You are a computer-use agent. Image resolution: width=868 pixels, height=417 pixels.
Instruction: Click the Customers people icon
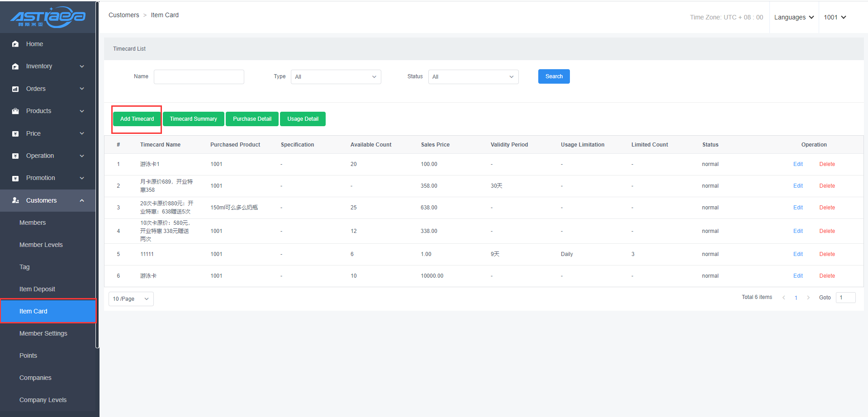[x=15, y=200]
